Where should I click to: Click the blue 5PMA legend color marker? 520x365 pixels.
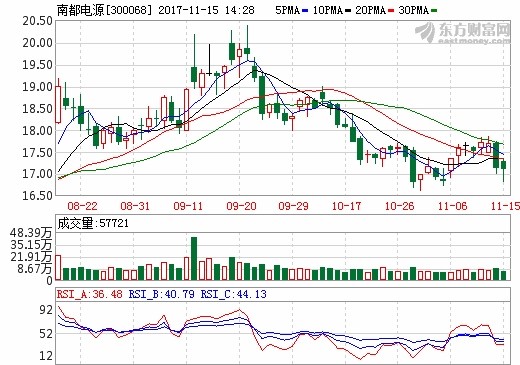[305, 11]
